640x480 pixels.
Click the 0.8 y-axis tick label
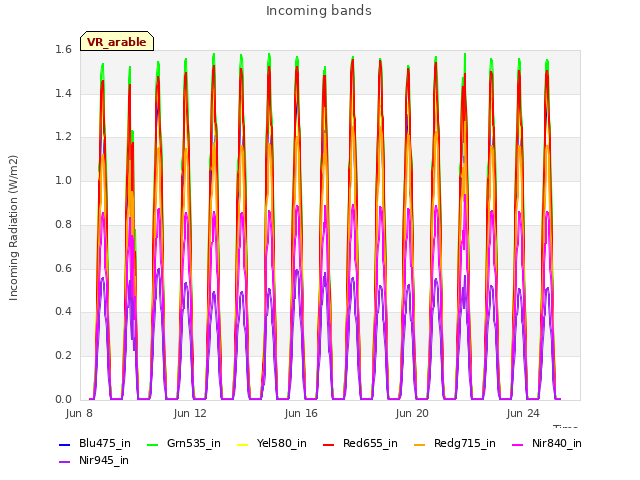(x=63, y=224)
